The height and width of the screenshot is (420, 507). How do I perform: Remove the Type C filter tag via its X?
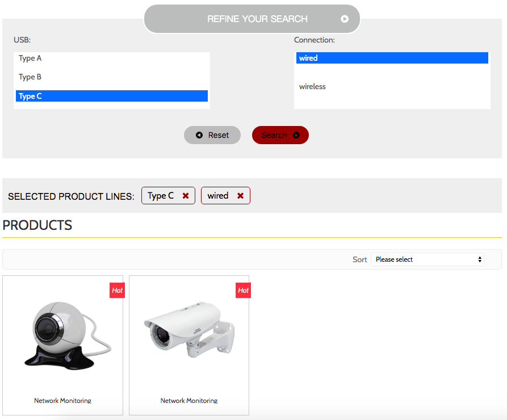click(x=186, y=196)
